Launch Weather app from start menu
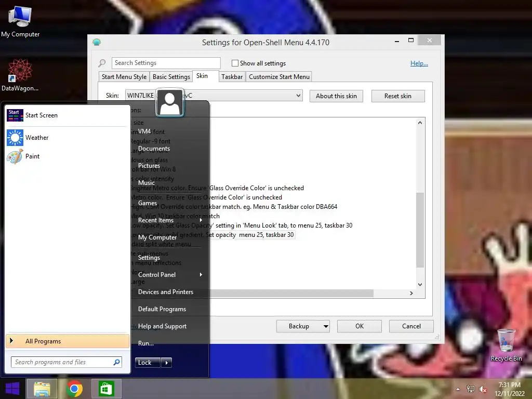This screenshot has width=532, height=399. (67, 137)
